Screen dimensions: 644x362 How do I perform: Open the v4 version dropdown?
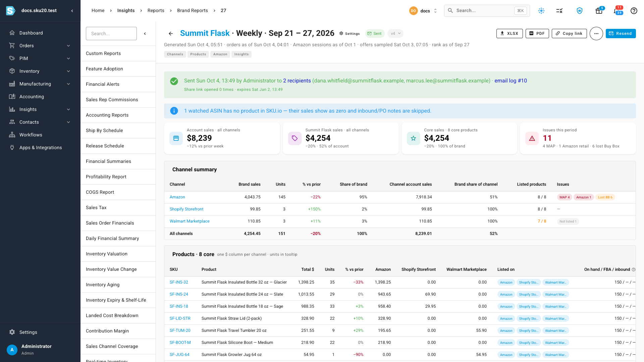(x=395, y=34)
